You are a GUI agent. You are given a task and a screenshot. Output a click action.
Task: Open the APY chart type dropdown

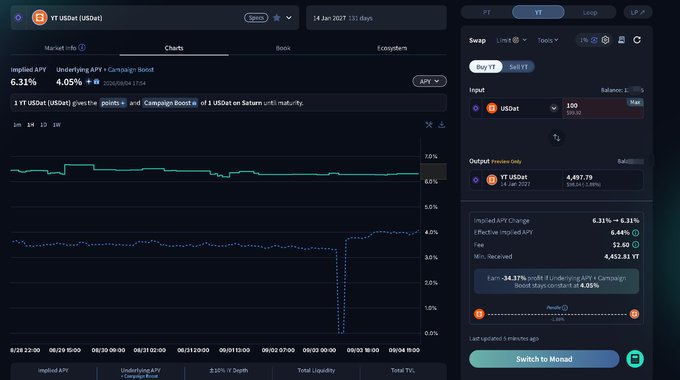[429, 82]
